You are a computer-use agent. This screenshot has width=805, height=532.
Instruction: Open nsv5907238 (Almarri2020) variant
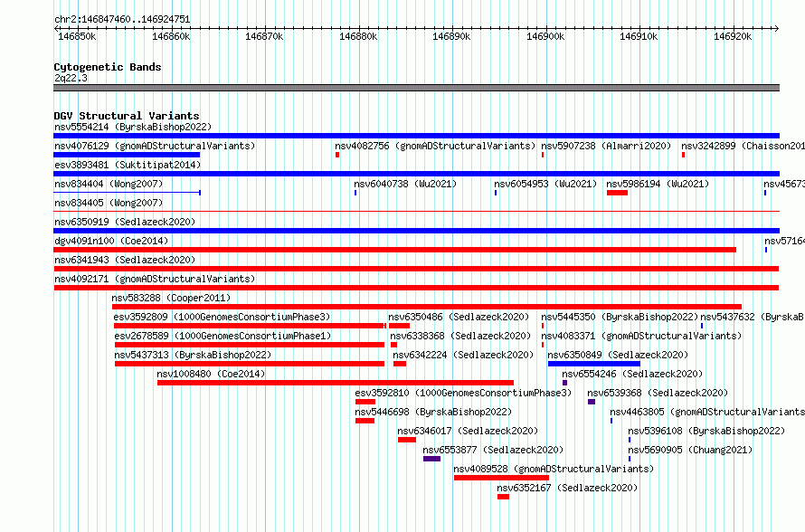tap(606, 146)
